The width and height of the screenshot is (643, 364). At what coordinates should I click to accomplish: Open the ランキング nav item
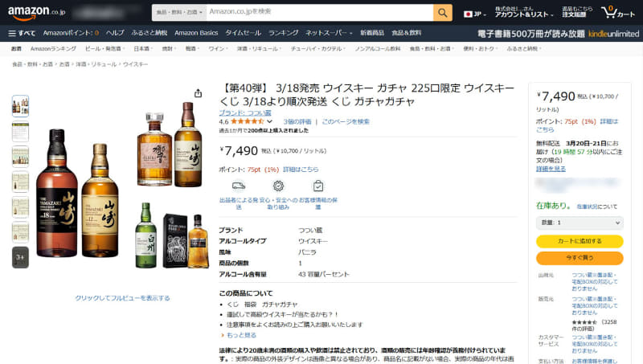284,33
